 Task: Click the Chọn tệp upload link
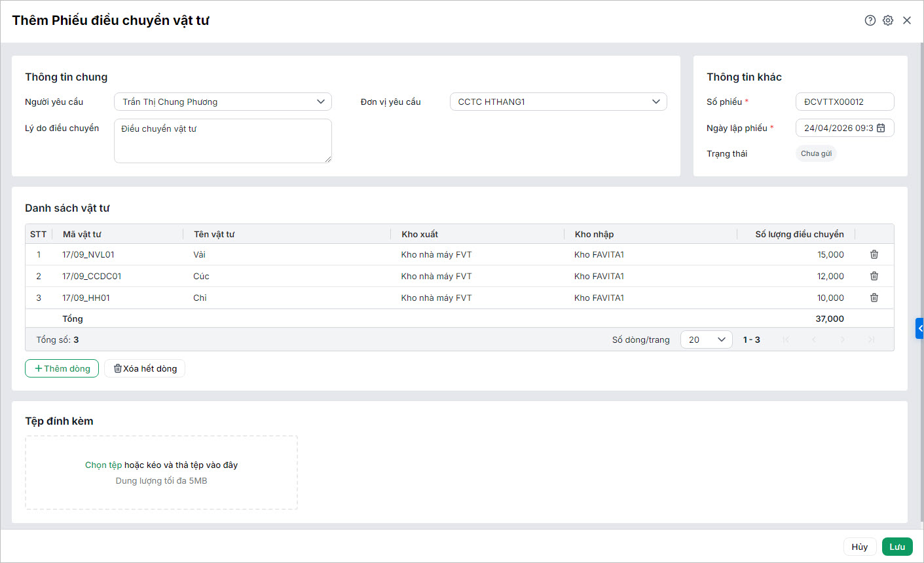(103, 465)
